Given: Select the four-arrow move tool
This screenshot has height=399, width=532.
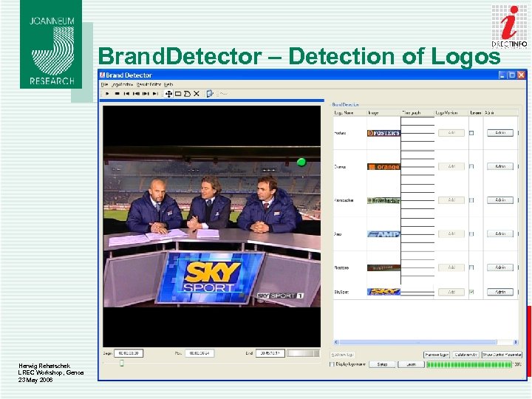Looking at the screenshot, I should (x=168, y=94).
